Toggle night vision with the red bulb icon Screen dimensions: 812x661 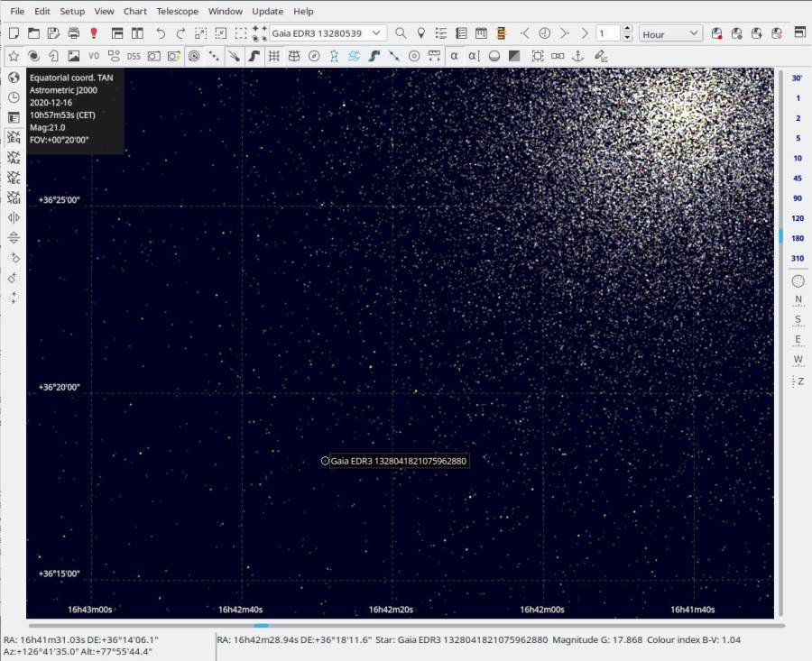tap(94, 33)
